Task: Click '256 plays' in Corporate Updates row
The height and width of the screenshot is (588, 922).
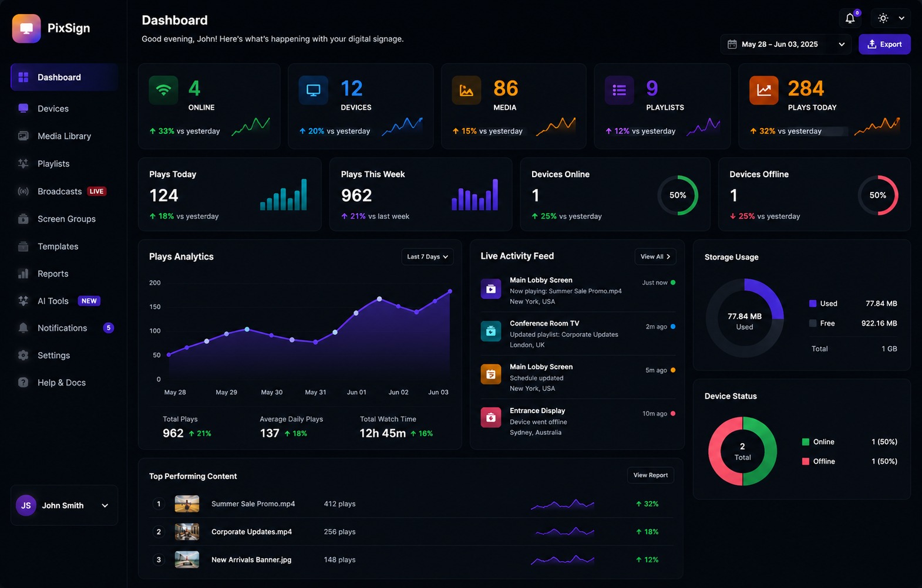Action: [x=339, y=532]
